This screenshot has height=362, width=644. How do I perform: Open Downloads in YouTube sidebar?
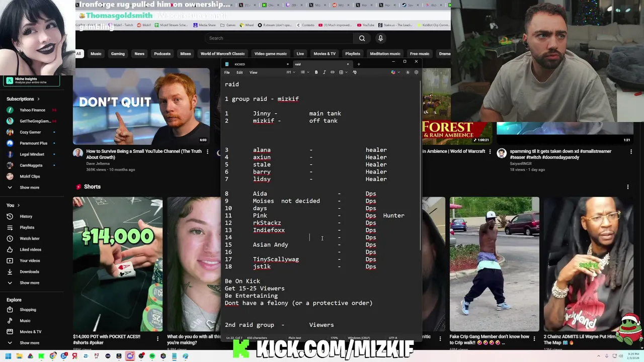29,271
